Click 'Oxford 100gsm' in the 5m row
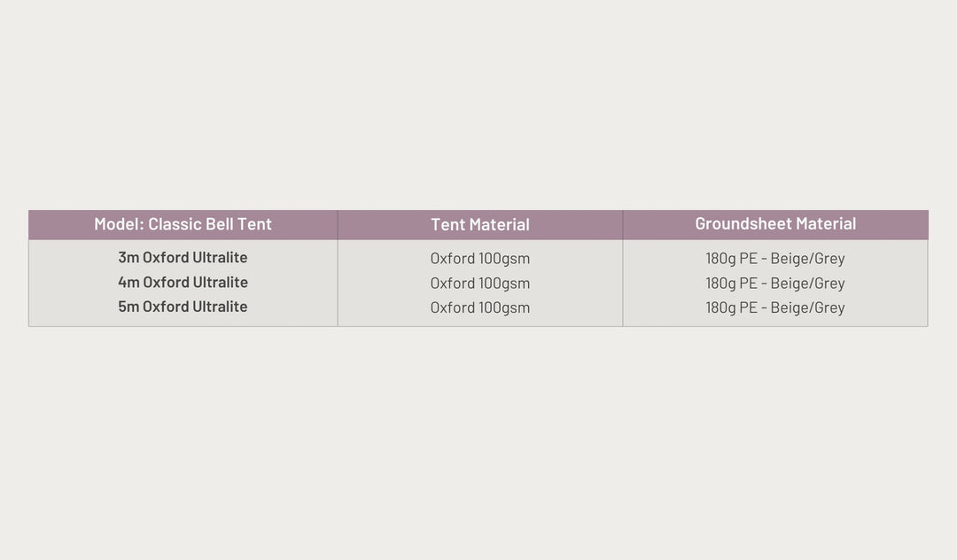The image size is (957, 560). pyautogui.click(x=480, y=307)
